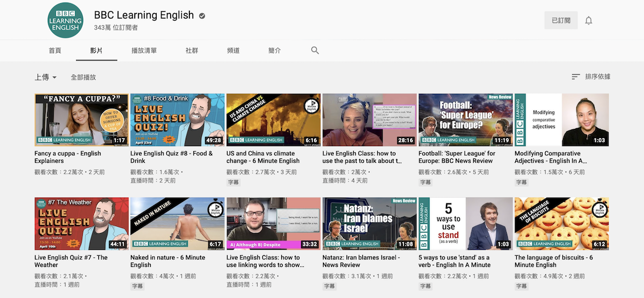Viewport: 644px width, 298px height.
Task: Click the 1:17 duration badge on Fancy a cuppa
Action: [x=120, y=140]
